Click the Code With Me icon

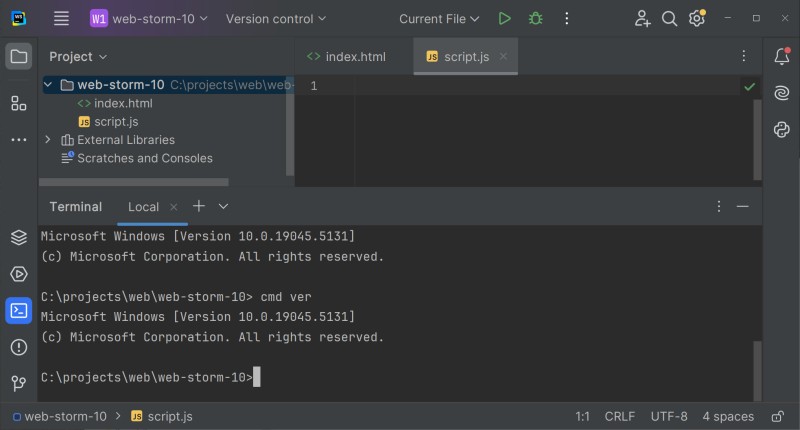(642, 19)
